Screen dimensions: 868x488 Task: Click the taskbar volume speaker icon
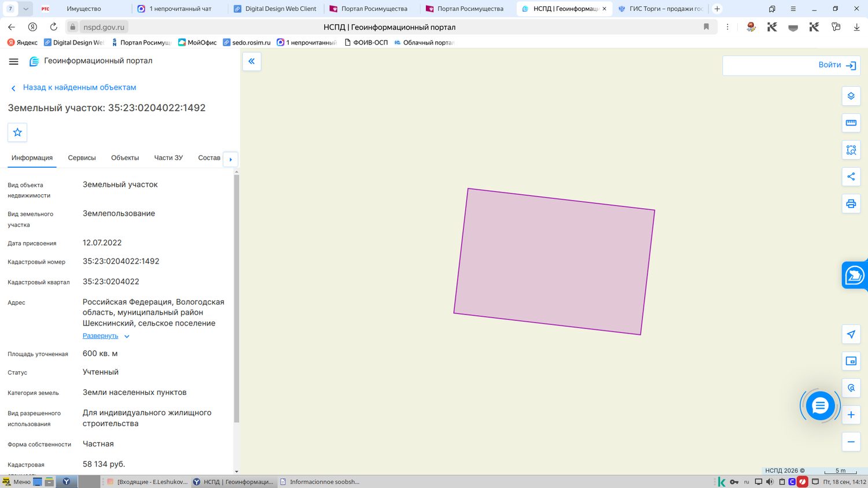click(770, 482)
